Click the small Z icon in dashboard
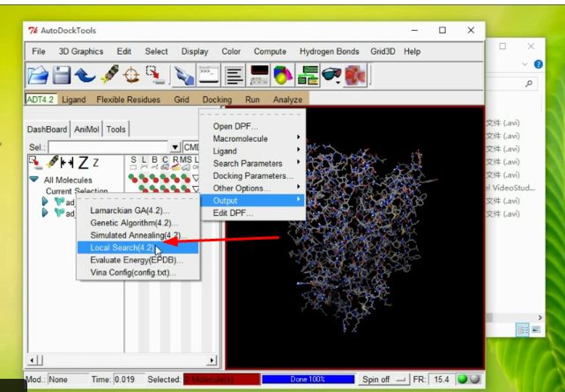 (95, 163)
